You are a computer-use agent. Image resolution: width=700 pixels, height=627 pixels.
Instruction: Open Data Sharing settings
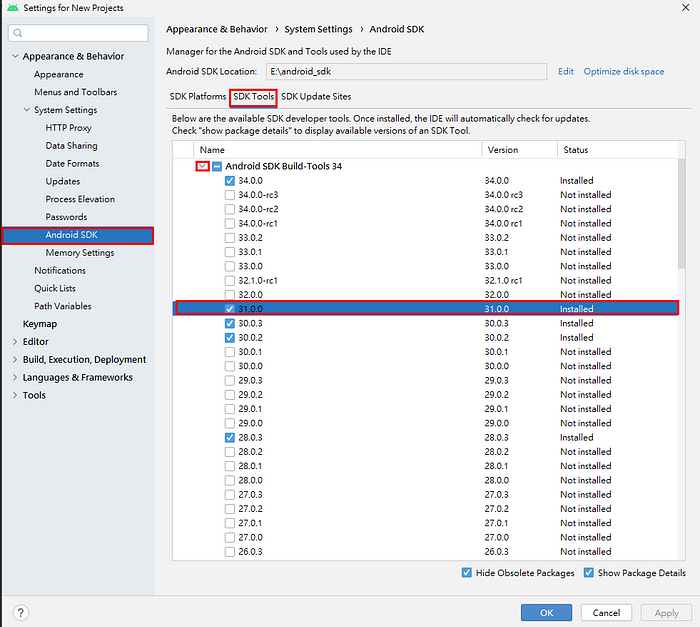[x=71, y=146]
